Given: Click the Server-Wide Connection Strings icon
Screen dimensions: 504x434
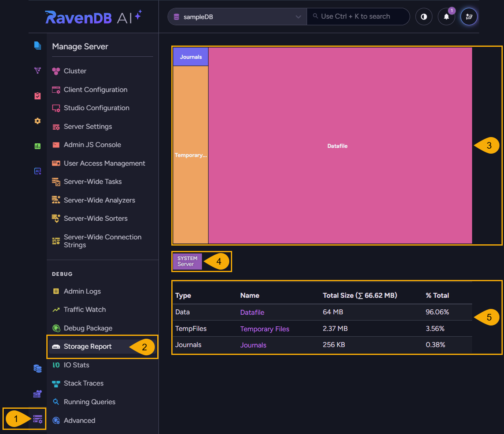Looking at the screenshot, I should (x=56, y=241).
